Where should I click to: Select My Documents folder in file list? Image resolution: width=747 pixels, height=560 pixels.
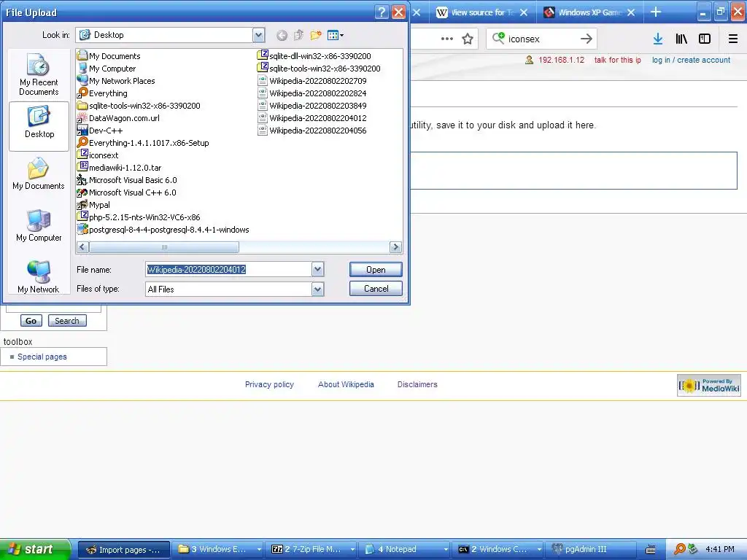click(109, 56)
